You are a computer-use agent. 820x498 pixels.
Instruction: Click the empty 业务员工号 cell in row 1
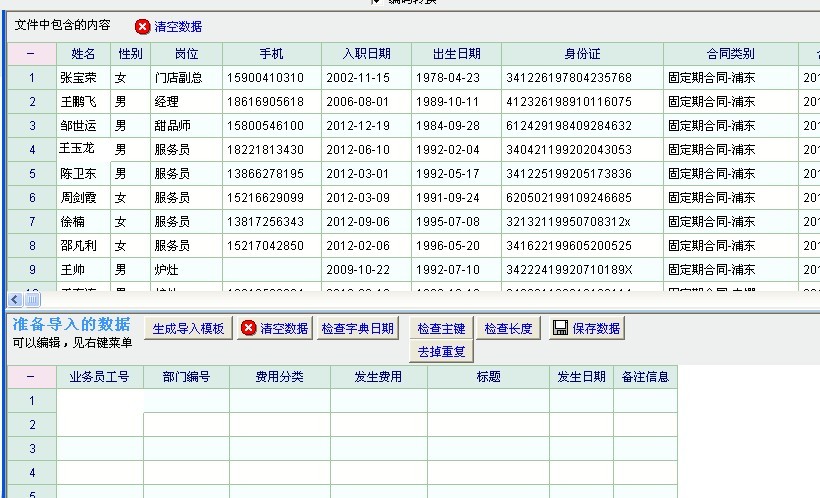click(99, 401)
